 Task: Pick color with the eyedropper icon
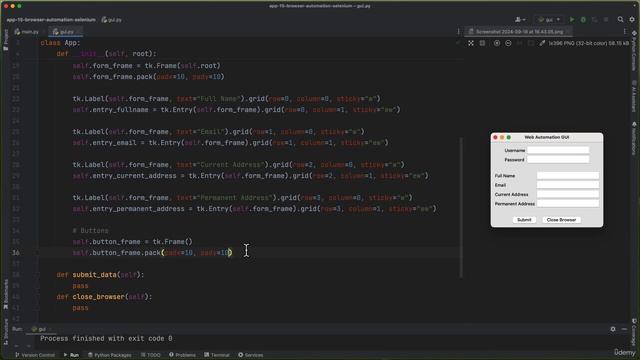[x=542, y=43]
